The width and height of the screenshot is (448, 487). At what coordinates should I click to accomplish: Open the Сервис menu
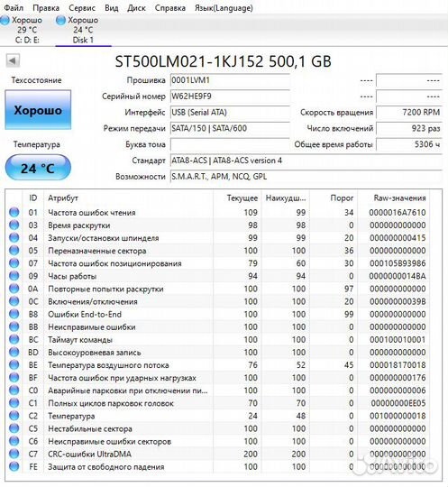point(82,8)
